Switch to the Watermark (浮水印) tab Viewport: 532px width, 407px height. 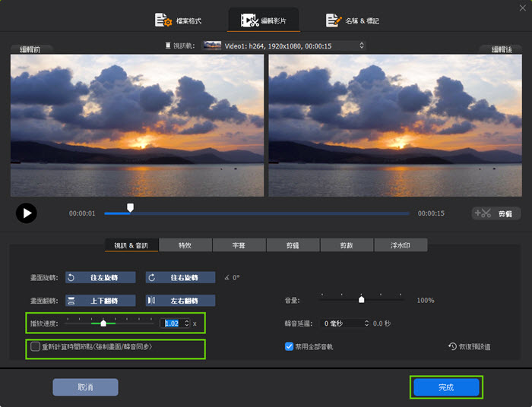[401, 245]
